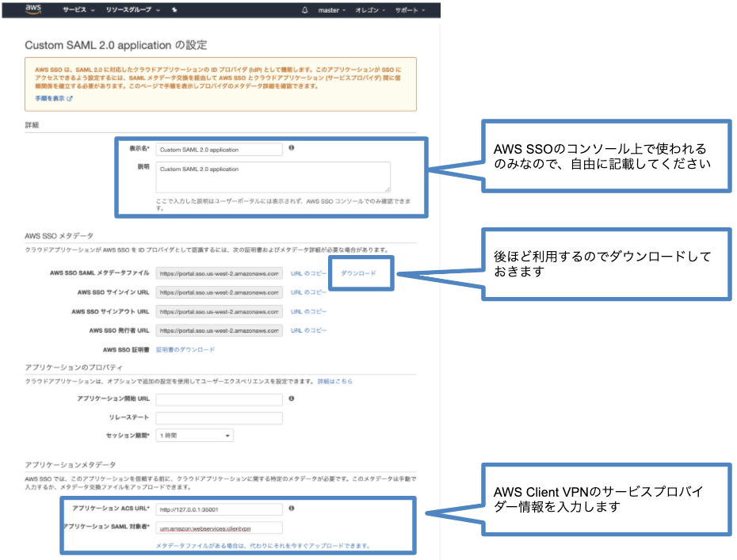The height and width of the screenshot is (560, 737).
Task: Click the 詳細はこちら link
Action: pyautogui.click(x=334, y=382)
